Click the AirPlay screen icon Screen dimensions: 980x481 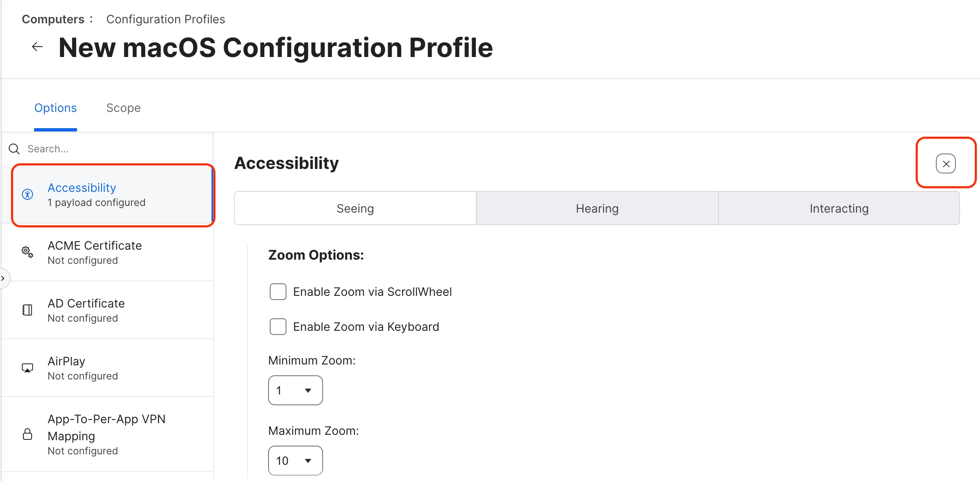point(27,368)
